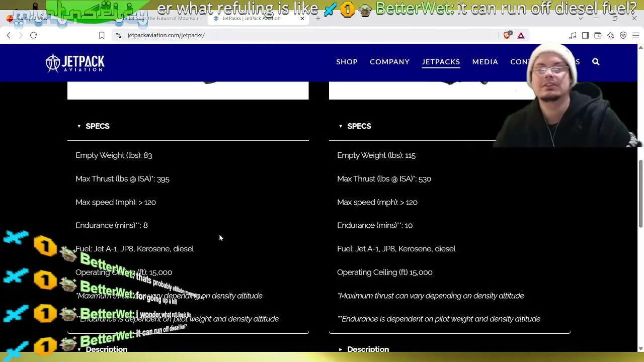Click right '**Endurance is dependent on pilot weight' footnote

439,319
